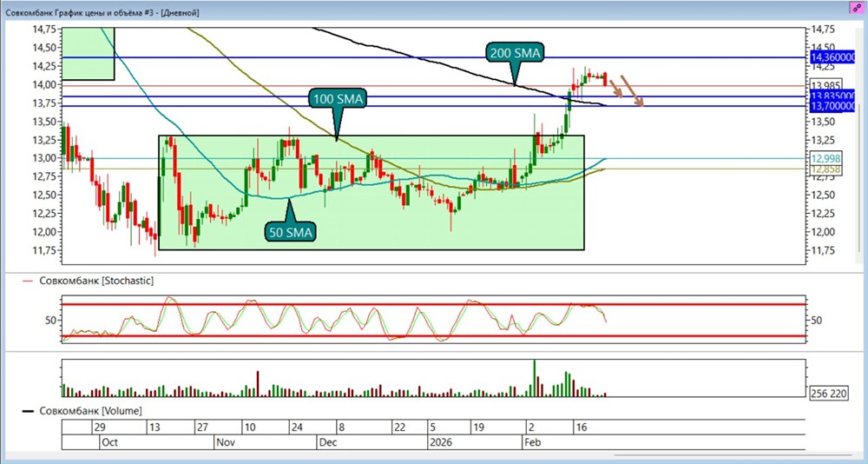This screenshot has height=464, width=868.
Task: Click the Совкомбанк [Stochastic] legend label
Action: 95,281
